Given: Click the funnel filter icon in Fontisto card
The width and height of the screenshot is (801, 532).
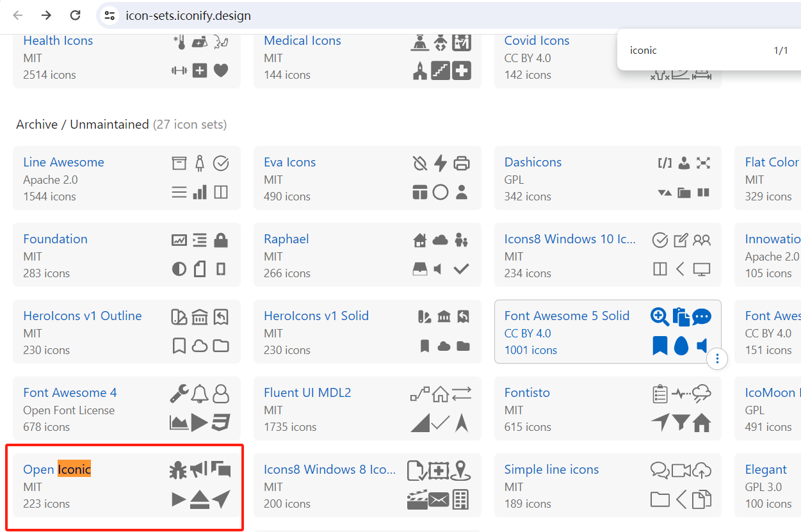Looking at the screenshot, I should pyautogui.click(x=681, y=423).
